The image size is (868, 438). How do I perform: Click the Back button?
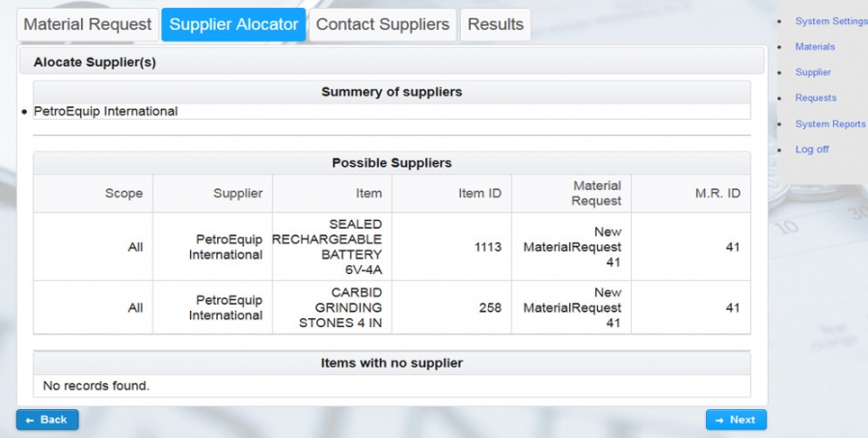coord(47,420)
